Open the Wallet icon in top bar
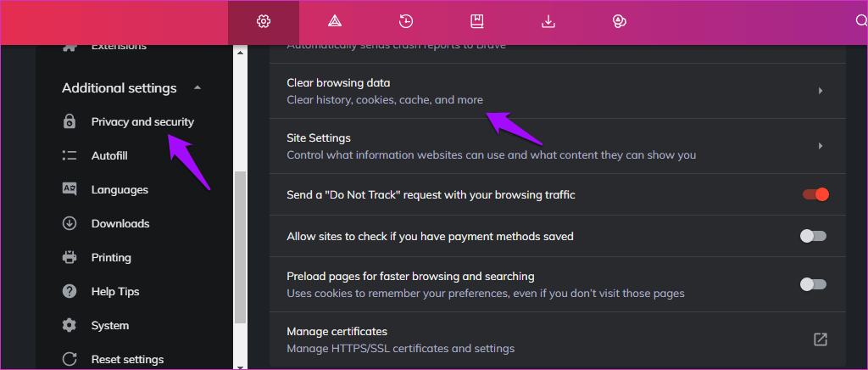The height and width of the screenshot is (370, 868). (619, 22)
